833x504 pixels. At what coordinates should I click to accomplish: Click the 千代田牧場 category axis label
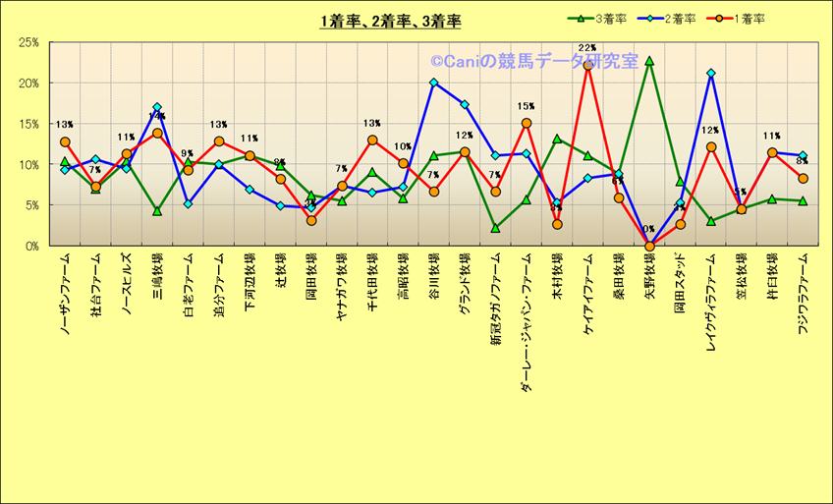point(372,284)
